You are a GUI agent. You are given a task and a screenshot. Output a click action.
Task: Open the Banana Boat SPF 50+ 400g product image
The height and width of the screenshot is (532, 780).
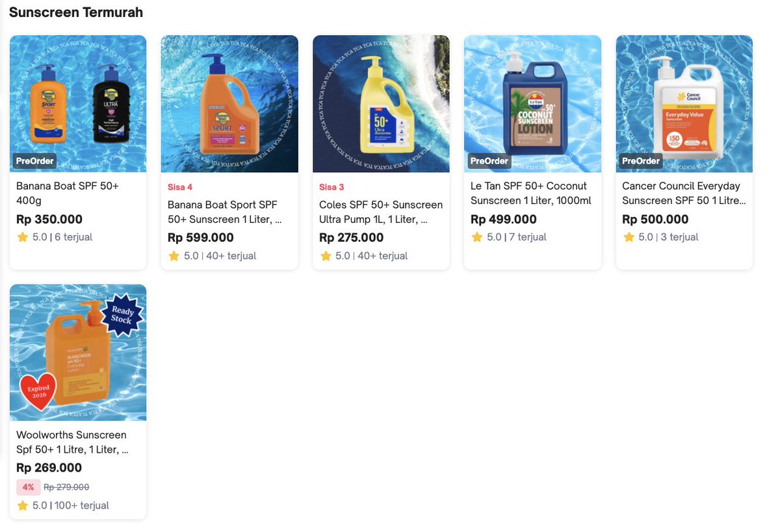click(x=78, y=104)
